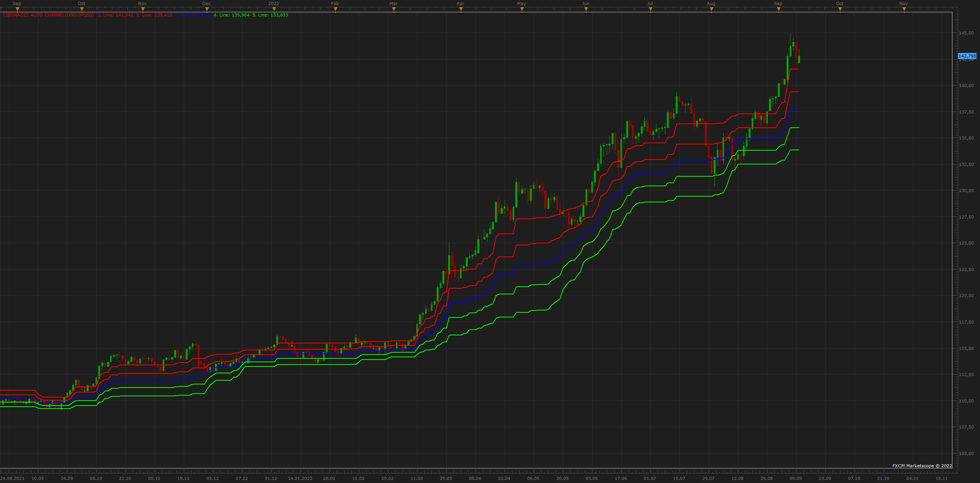The height and width of the screenshot is (483, 980).
Task: Click the Jul month marker triangle
Action: [x=650, y=9]
